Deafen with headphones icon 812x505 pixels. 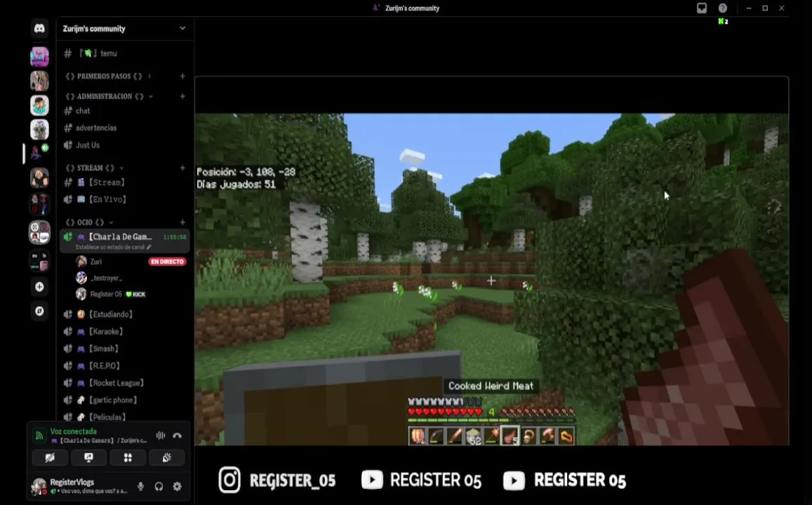click(159, 486)
